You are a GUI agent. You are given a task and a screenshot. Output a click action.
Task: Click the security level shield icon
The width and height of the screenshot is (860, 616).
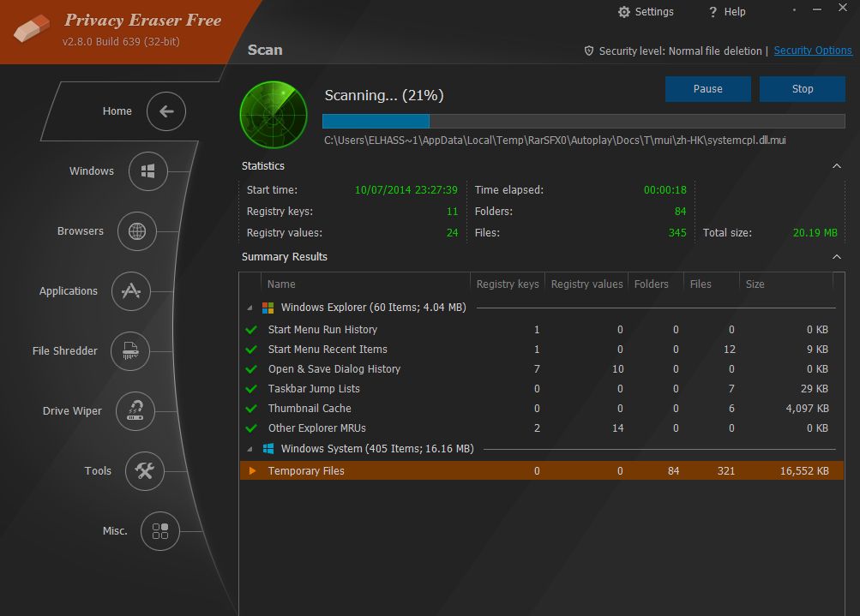click(589, 51)
